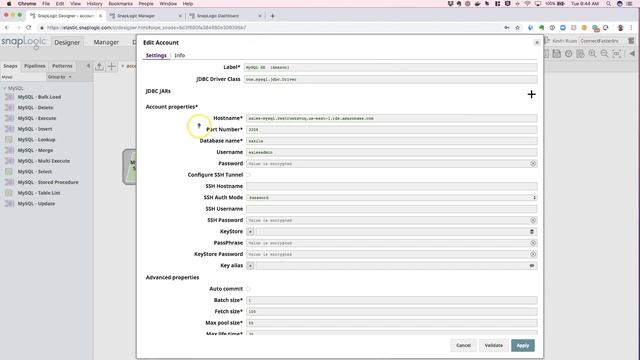
Task: Clear the encrypted Password field icon
Action: pyautogui.click(x=533, y=164)
